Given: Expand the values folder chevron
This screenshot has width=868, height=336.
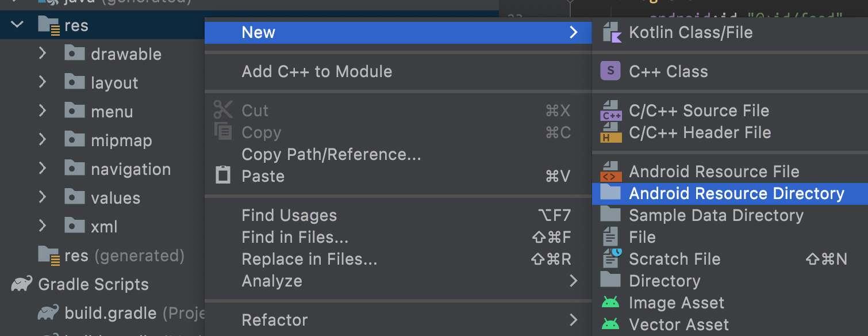Looking at the screenshot, I should (x=42, y=197).
